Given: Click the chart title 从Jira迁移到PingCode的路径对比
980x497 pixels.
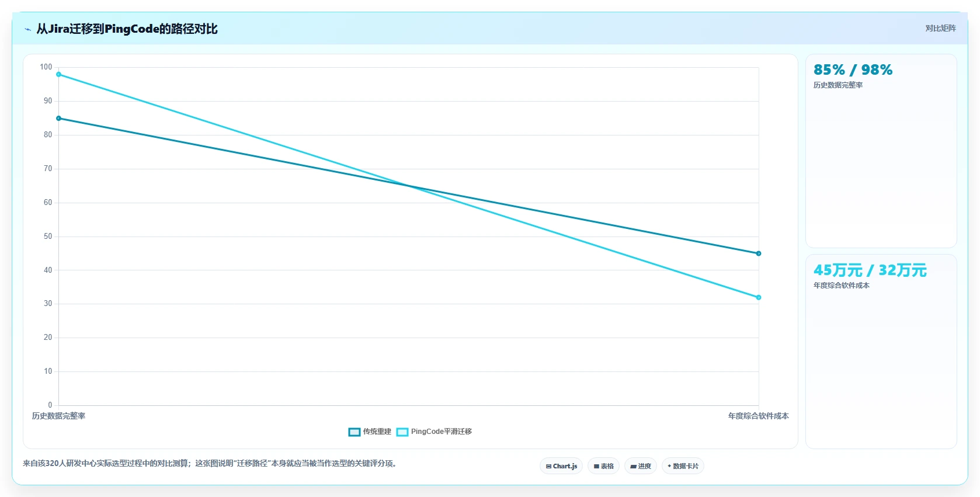Looking at the screenshot, I should 127,29.
